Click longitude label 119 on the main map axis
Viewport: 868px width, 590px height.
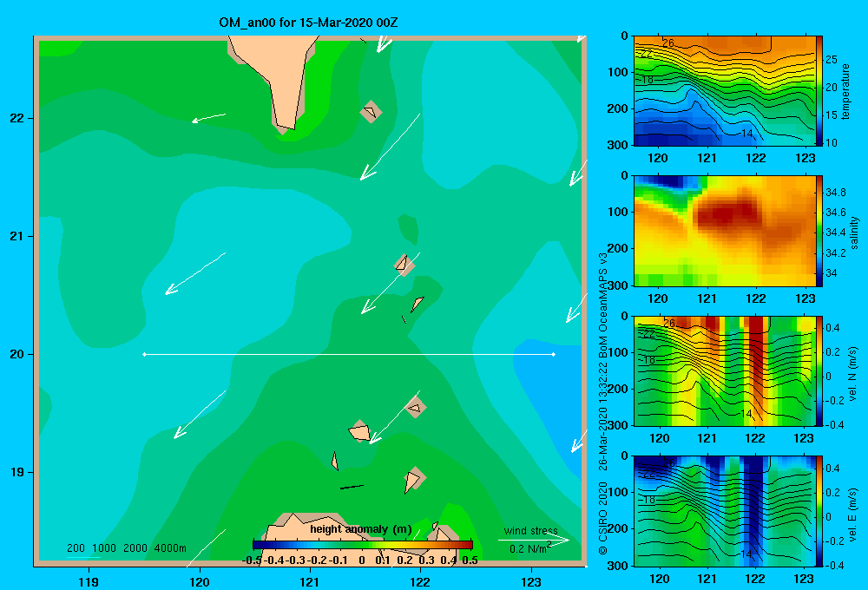[x=89, y=581]
